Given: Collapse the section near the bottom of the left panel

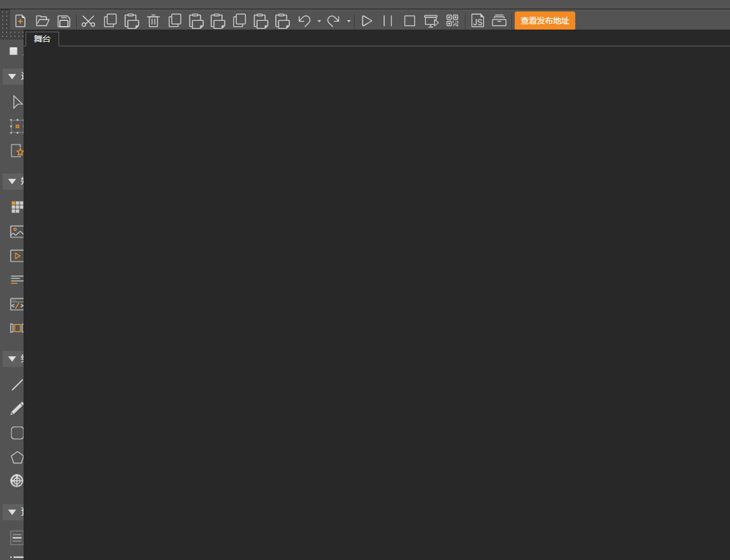Looking at the screenshot, I should pyautogui.click(x=13, y=512).
